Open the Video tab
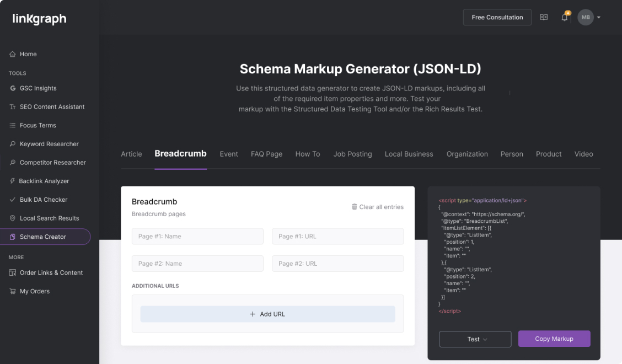Screen dimensions: 622x364 click(x=583, y=154)
